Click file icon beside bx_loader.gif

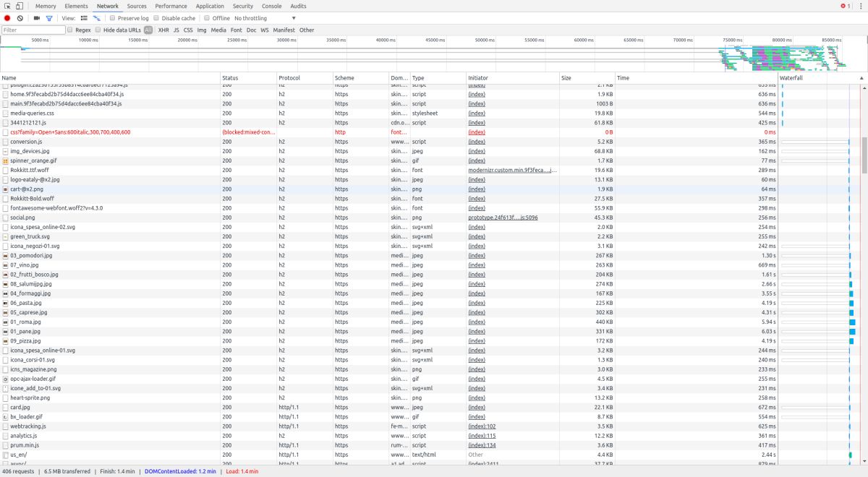(5, 417)
